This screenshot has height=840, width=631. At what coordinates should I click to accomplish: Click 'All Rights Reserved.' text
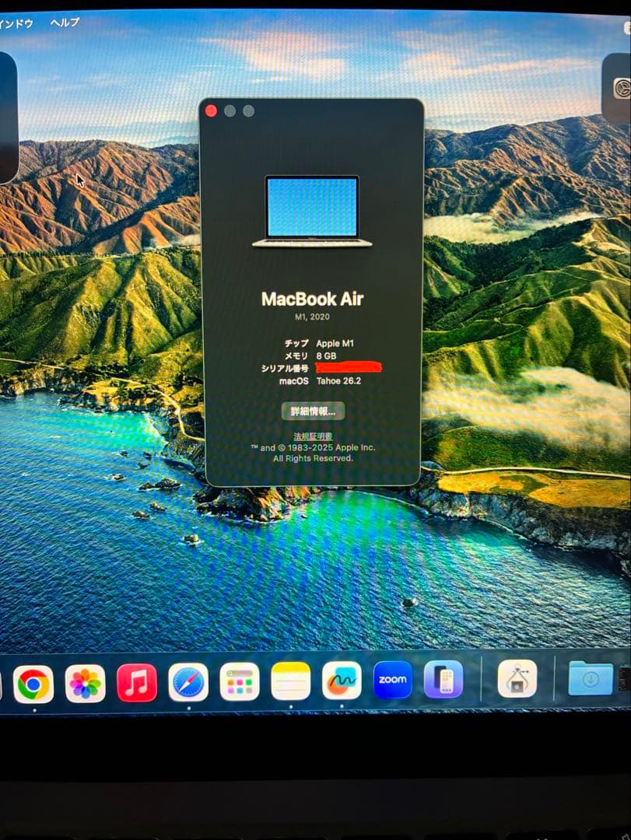313,459
